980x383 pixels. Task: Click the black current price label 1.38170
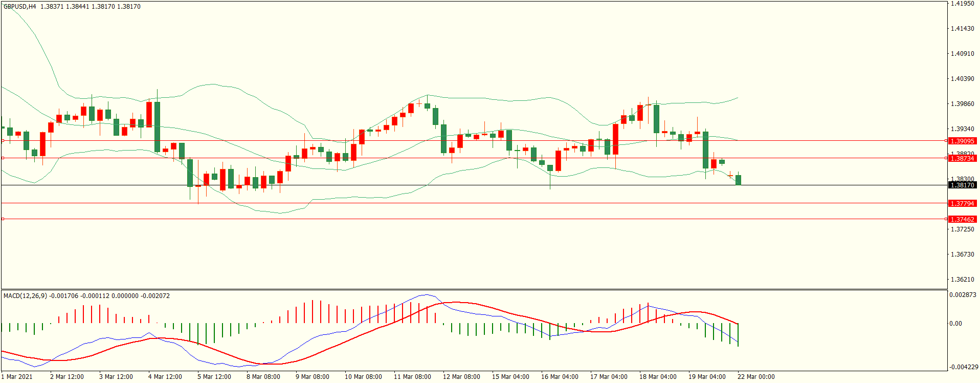tap(962, 185)
